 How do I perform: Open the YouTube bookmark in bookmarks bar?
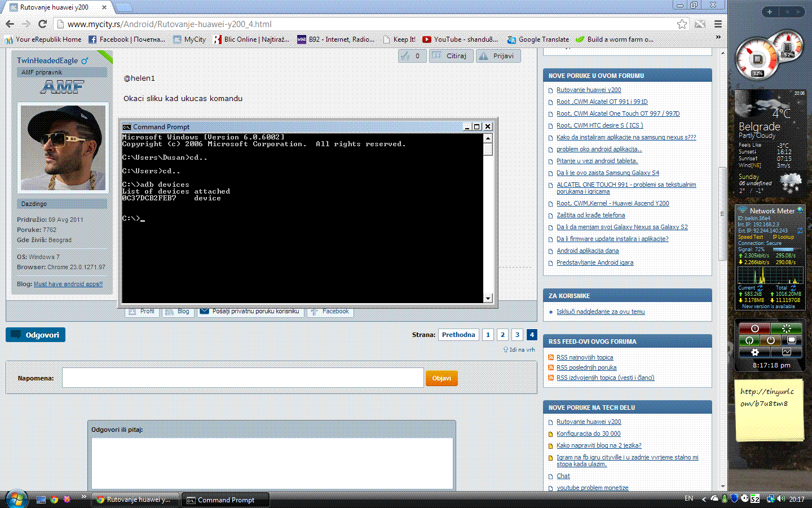point(460,40)
